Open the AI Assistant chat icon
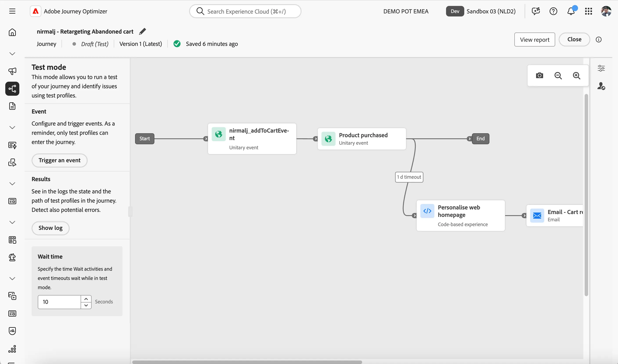The image size is (618, 364). click(536, 11)
